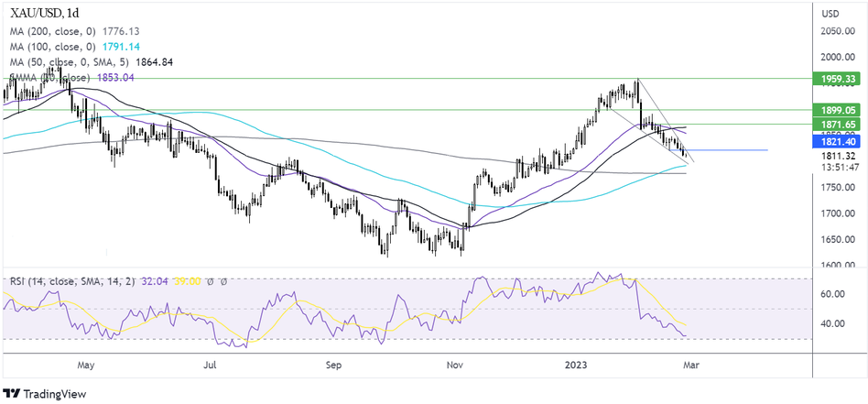868x404 pixels.
Task: Open the USD currency selector
Action: point(830,14)
